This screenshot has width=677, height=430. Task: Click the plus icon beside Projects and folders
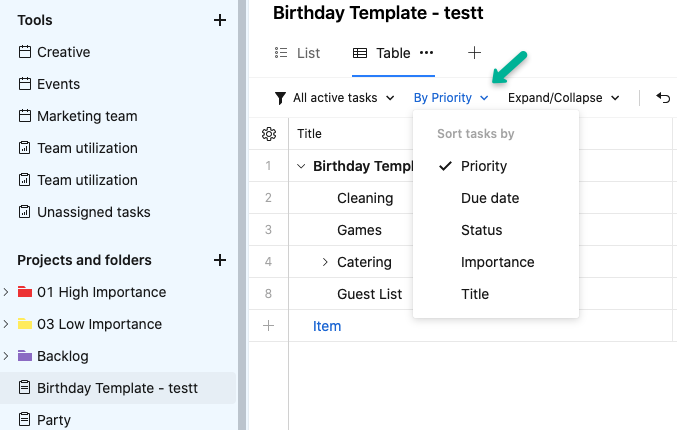(x=220, y=260)
